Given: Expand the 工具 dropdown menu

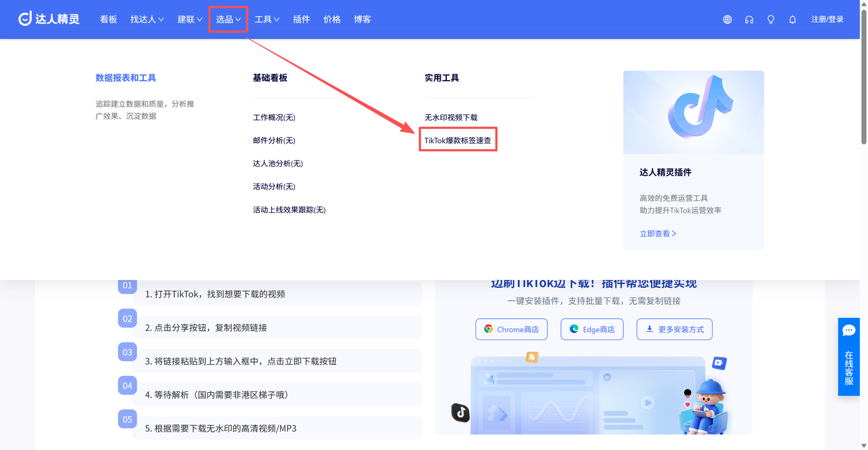Looking at the screenshot, I should click(x=267, y=20).
